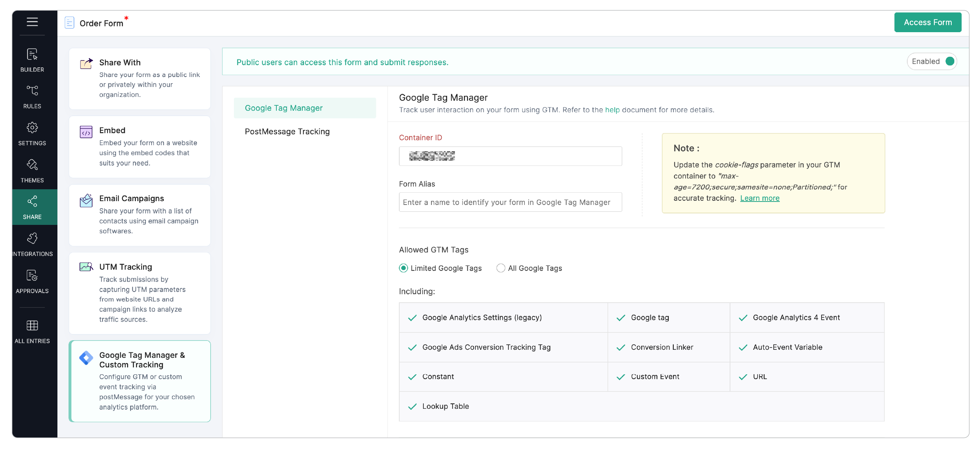Switch to the PostMessage Tracking tab
This screenshot has height=449, width=980.
pos(287,131)
